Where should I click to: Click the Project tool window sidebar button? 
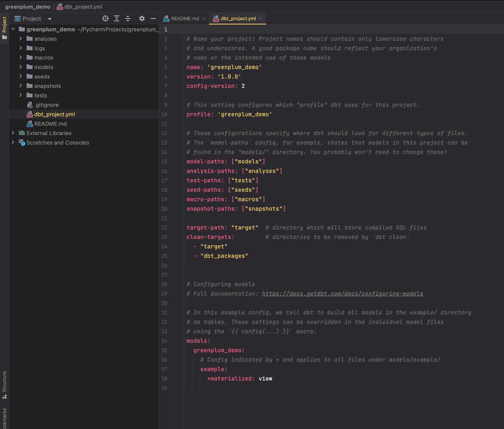[x=4, y=28]
